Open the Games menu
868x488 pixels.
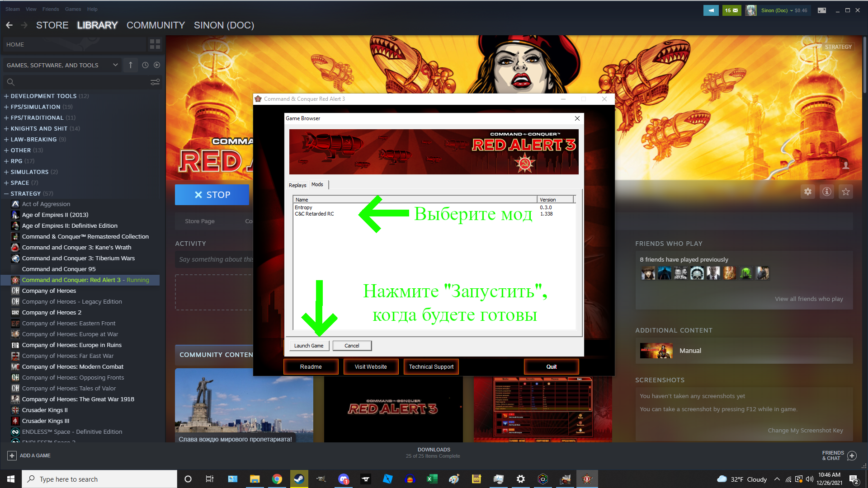tap(73, 9)
